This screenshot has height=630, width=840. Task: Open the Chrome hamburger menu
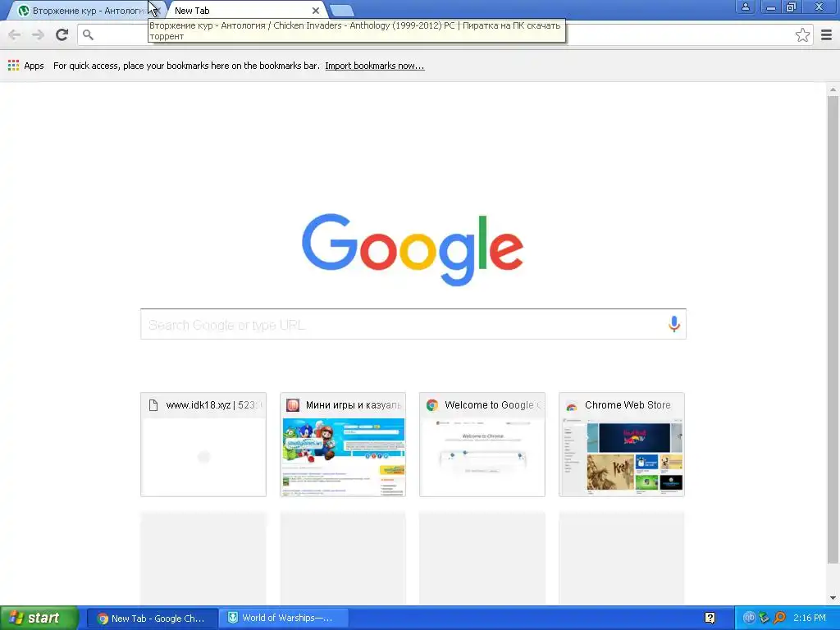point(826,35)
